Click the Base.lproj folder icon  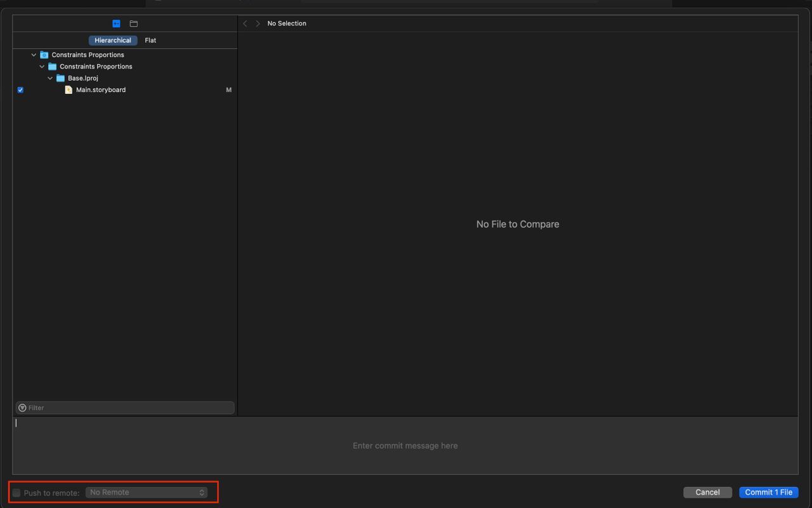[60, 78]
